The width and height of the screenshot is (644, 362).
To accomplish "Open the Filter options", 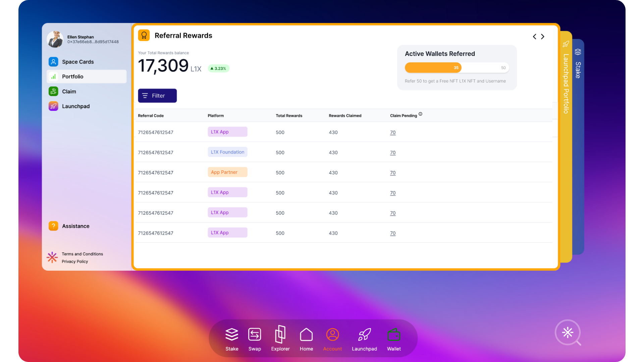I will click(x=157, y=96).
